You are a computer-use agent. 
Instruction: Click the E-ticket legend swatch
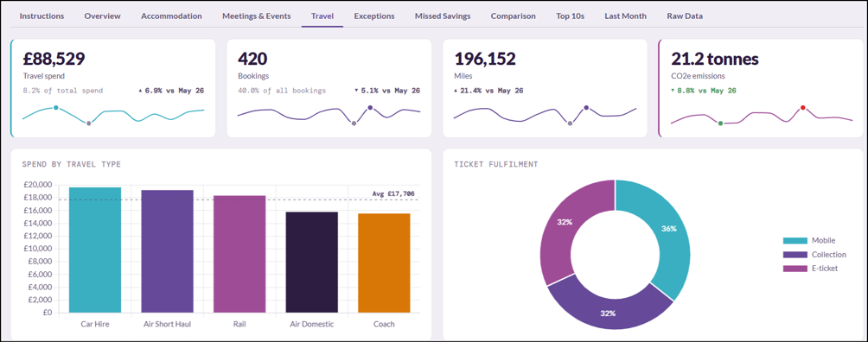click(795, 269)
